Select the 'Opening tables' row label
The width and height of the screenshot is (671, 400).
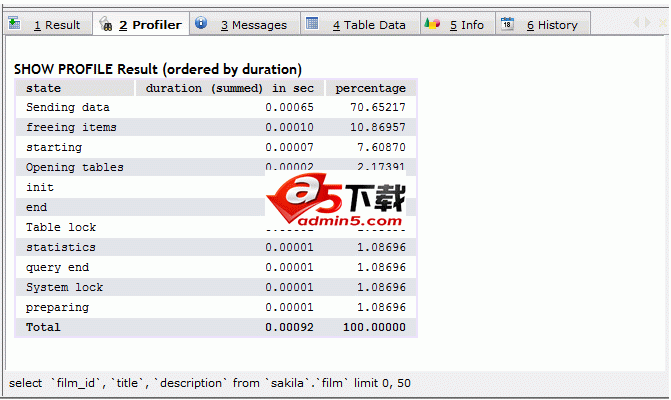click(74, 167)
